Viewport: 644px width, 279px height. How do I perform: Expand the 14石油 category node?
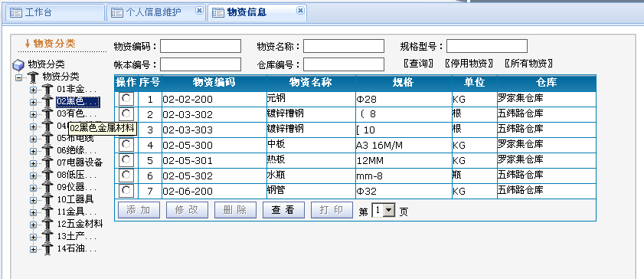click(x=33, y=250)
